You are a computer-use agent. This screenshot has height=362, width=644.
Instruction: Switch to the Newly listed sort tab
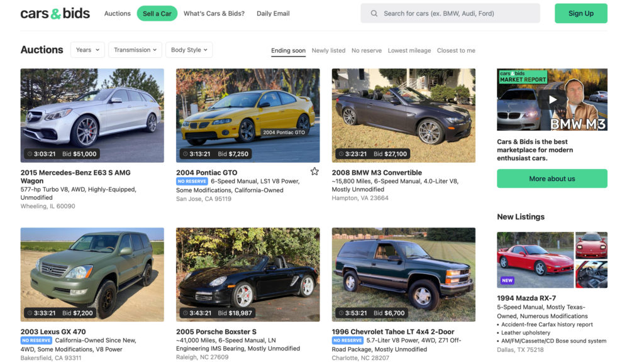[328, 50]
